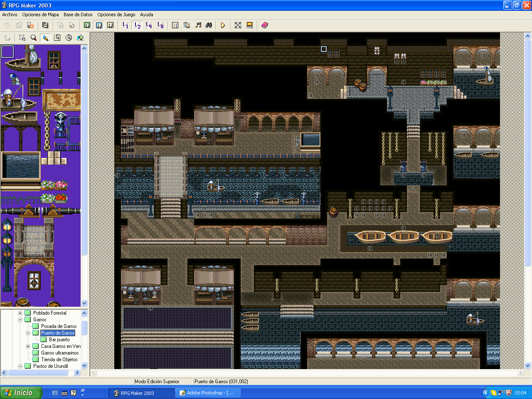Set map zoom to 1/1 scale
The image size is (532, 399).
click(125, 25)
